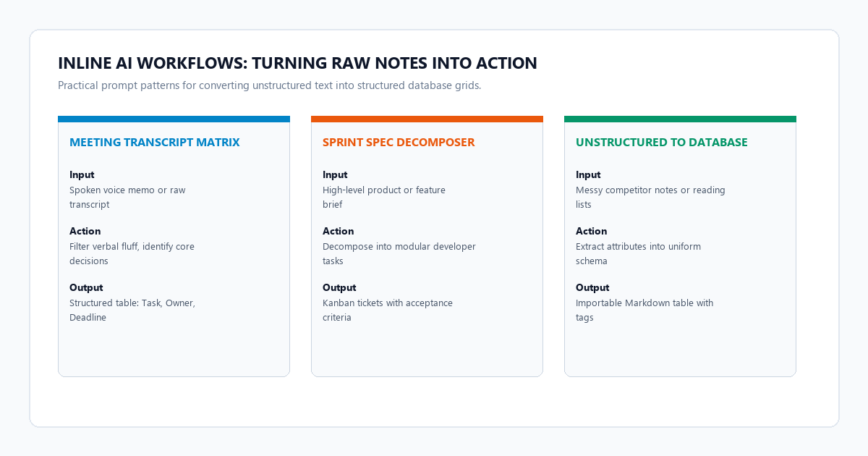868x456 pixels.
Task: Click 'Output' label in Meeting Transcript Matrix card
Action: (86, 287)
